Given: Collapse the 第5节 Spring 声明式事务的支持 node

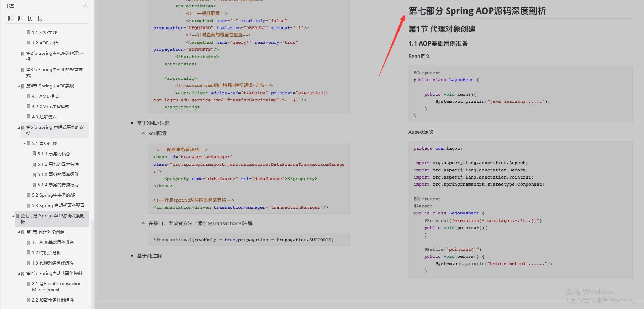Looking at the screenshot, I should click(19, 128).
